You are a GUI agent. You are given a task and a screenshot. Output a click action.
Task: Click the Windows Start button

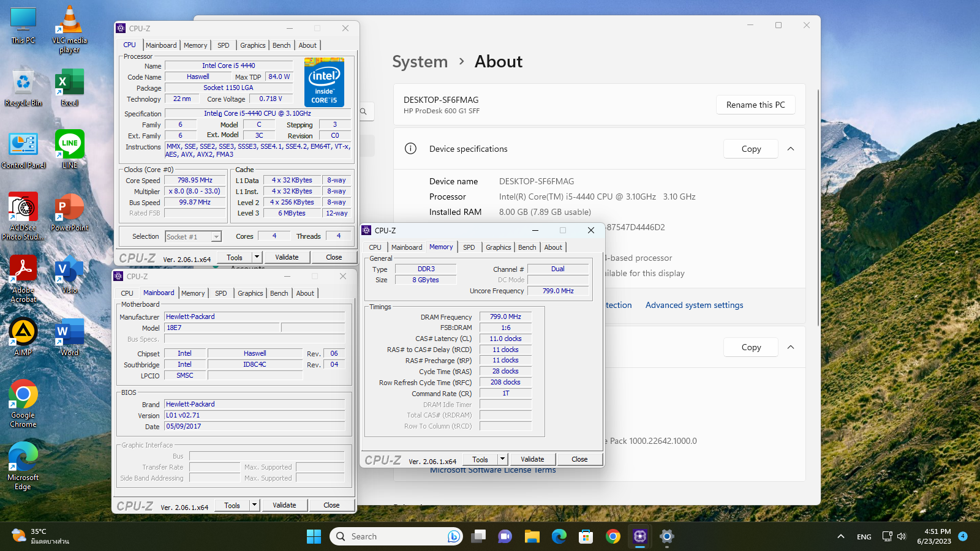click(314, 536)
